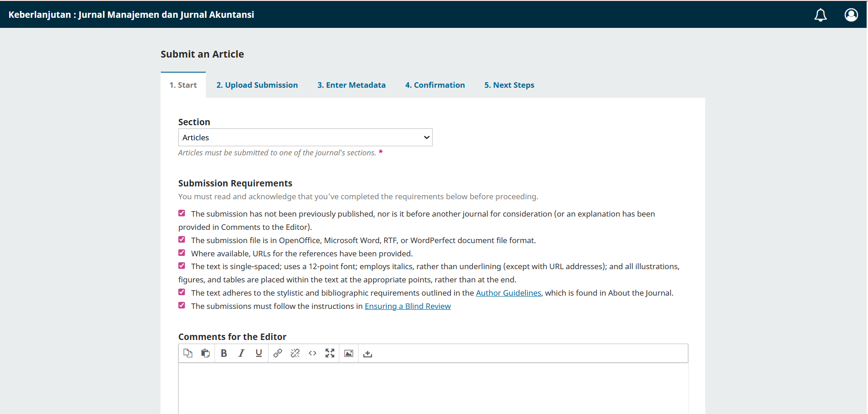
Task: Open the notifications bell
Action: 821,14
